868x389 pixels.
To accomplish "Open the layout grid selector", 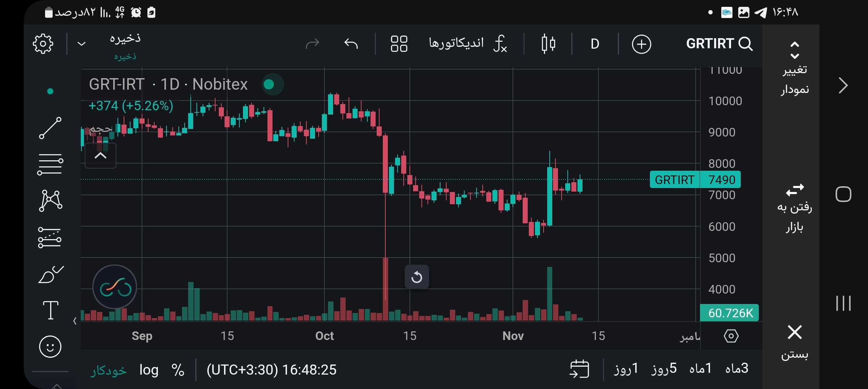I will pyautogui.click(x=399, y=44).
